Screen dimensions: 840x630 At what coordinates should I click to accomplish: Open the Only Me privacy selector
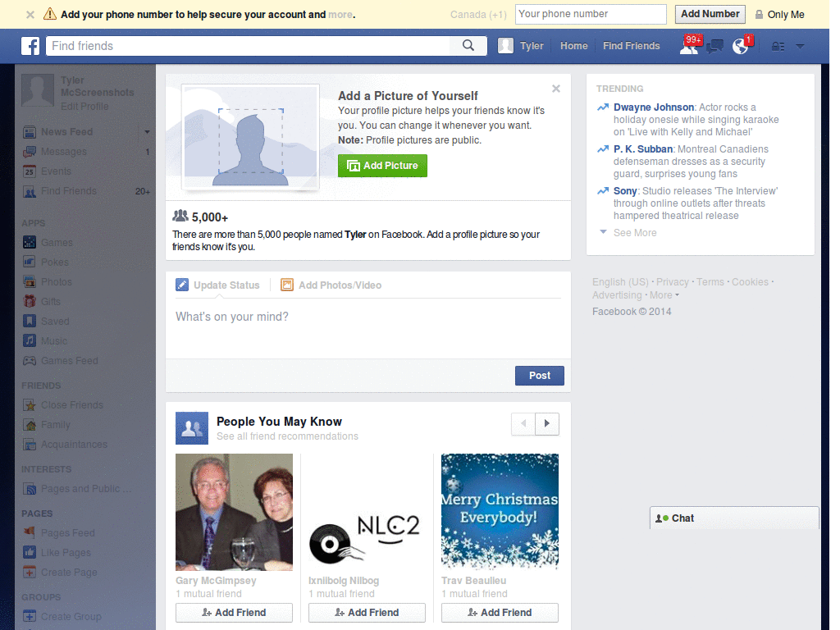tap(780, 15)
